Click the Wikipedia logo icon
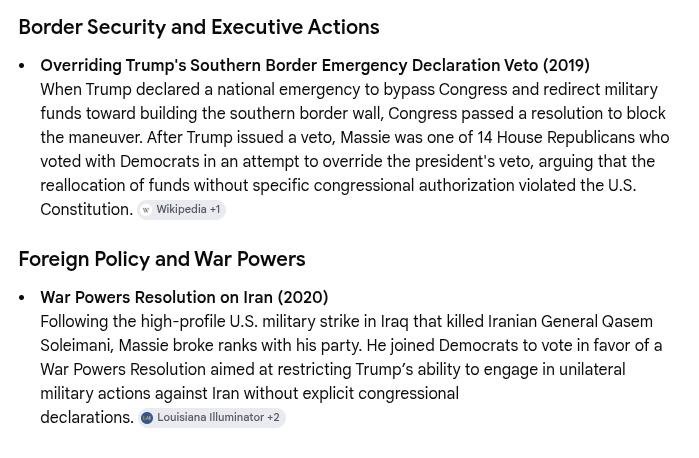699x458 pixels. click(x=146, y=210)
